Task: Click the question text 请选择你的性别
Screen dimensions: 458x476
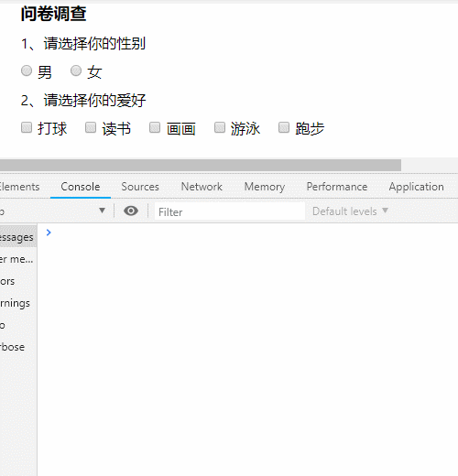Action: pyautogui.click(x=94, y=43)
